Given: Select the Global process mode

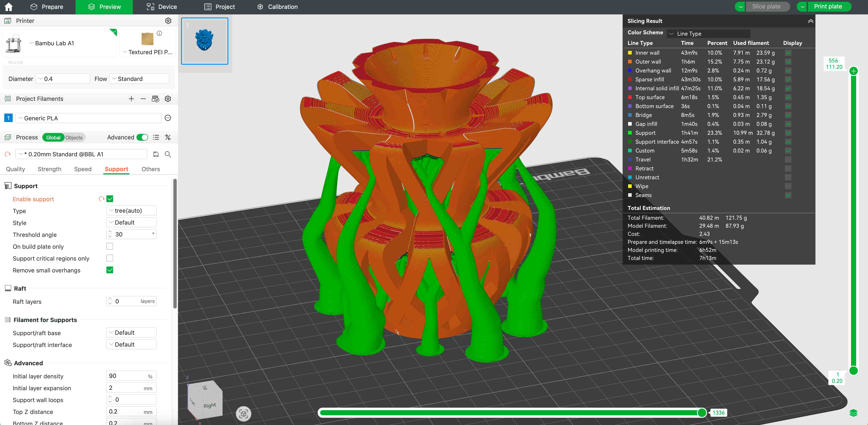Looking at the screenshot, I should point(53,138).
